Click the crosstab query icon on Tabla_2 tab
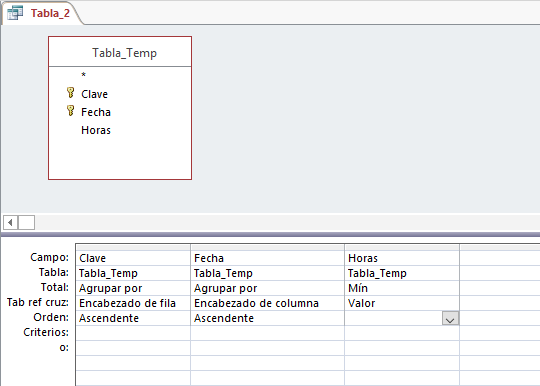540x386 pixels. point(15,13)
